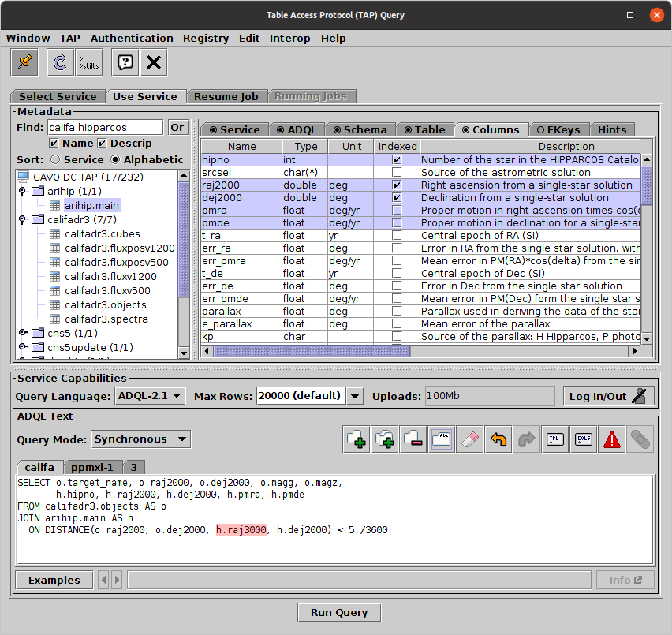
Task: Click the red warning triangle icon
Action: click(612, 439)
